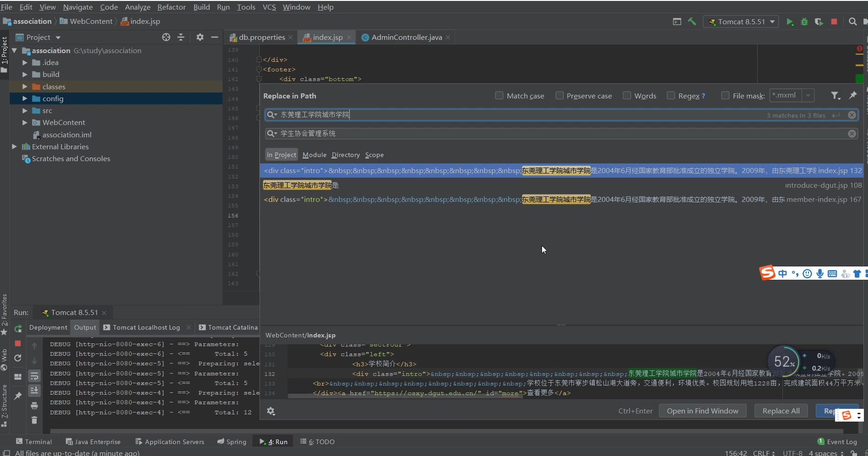Open Project panel settings gear
Screen dimensions: 868x456
200,38
